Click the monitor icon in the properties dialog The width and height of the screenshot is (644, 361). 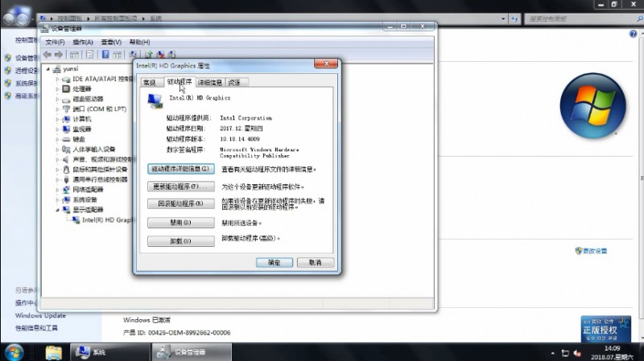click(x=155, y=101)
